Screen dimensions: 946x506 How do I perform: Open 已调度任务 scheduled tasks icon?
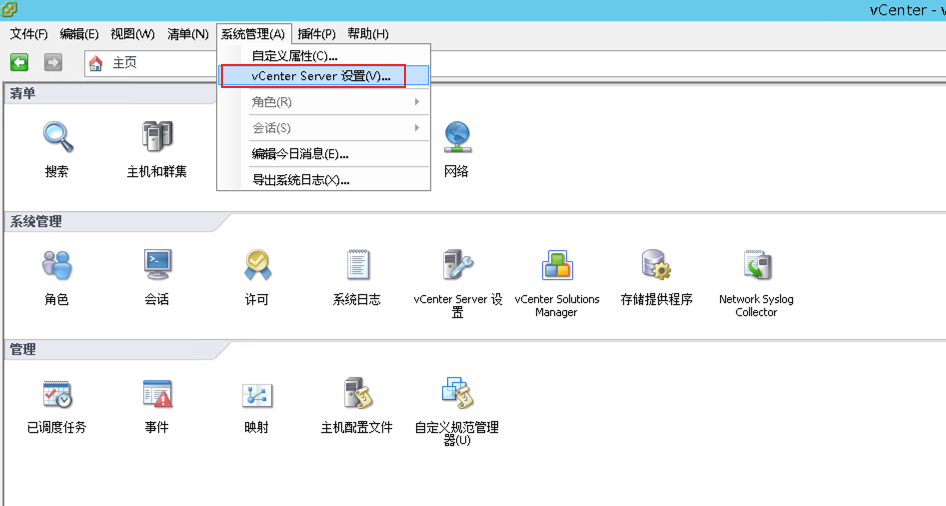57,394
